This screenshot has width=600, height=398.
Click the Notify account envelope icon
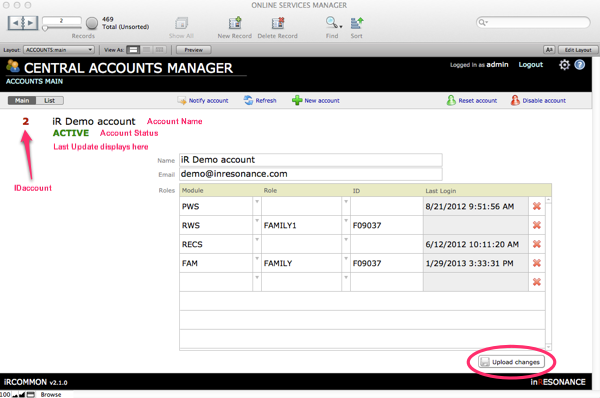(x=182, y=100)
